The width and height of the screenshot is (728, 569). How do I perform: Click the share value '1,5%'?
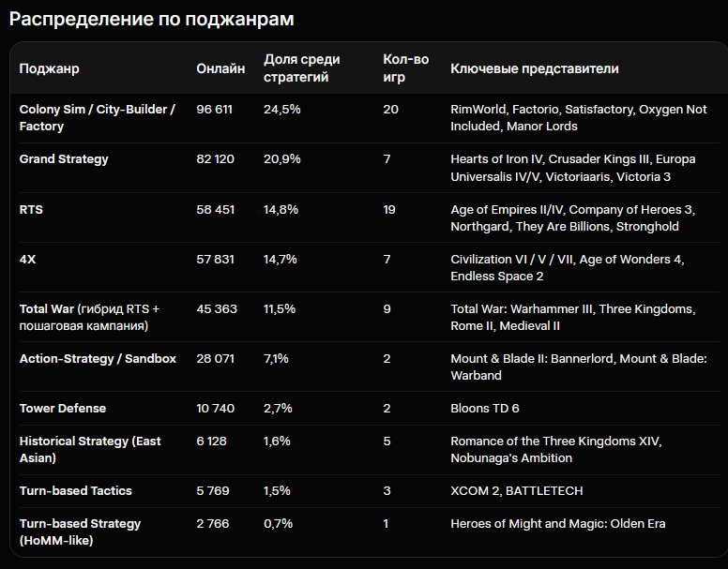point(277,490)
